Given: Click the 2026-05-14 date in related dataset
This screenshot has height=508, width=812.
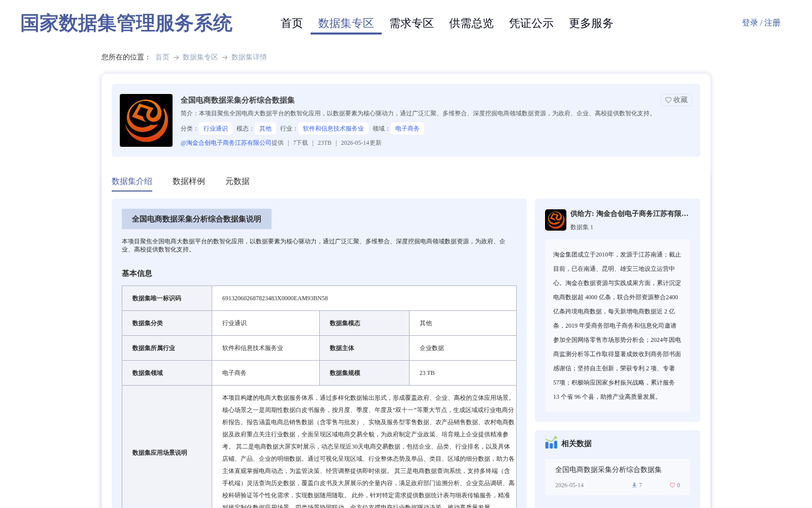Looking at the screenshot, I should tap(569, 485).
